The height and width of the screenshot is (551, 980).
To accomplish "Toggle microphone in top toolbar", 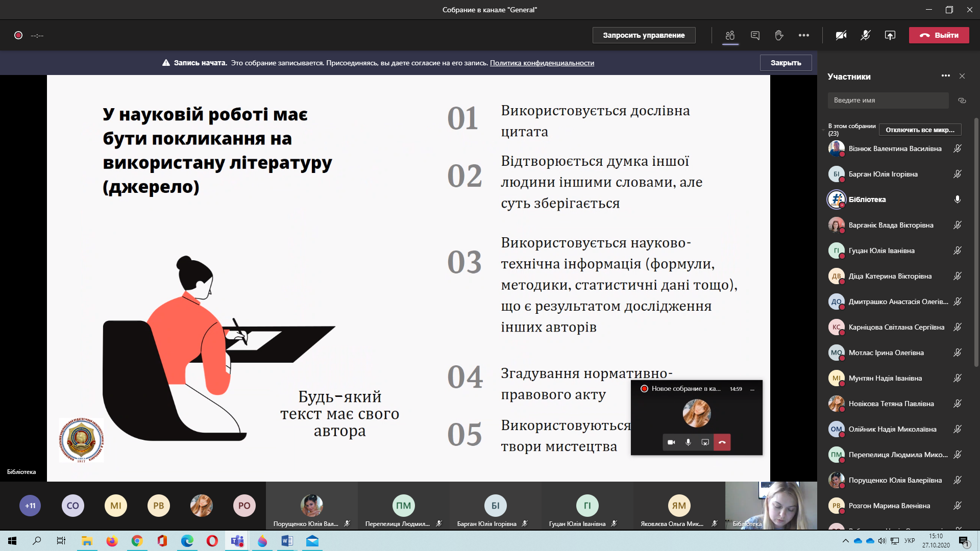I will tap(865, 35).
